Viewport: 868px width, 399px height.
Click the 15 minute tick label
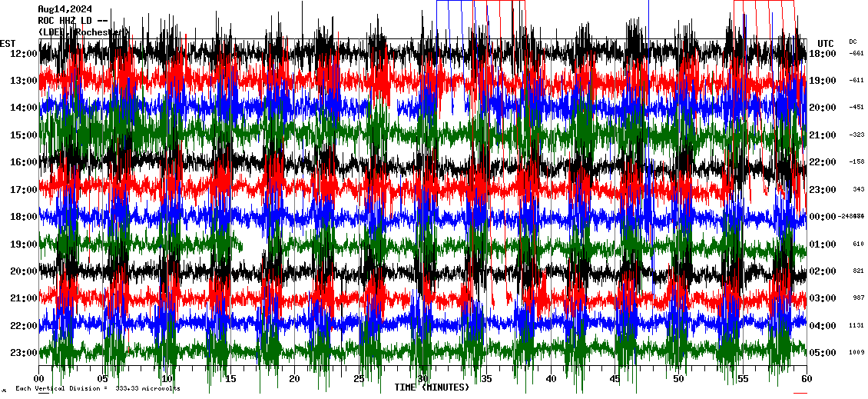tap(230, 378)
